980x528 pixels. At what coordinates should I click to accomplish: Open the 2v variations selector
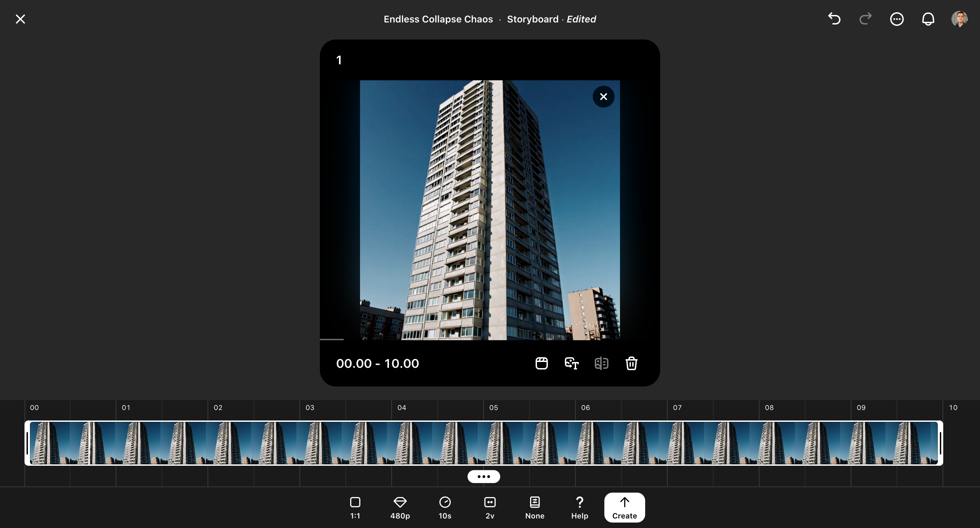(490, 508)
